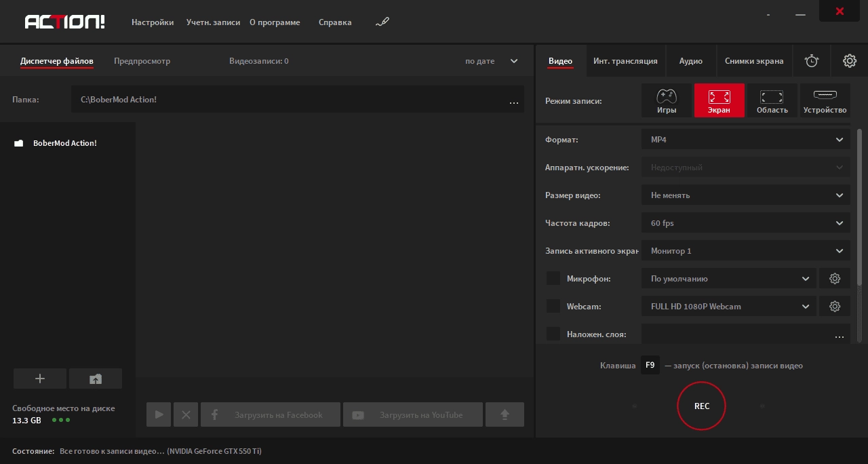868x464 pixels.
Task: Click Загрузить на YouTube button
Action: pyautogui.click(x=413, y=414)
